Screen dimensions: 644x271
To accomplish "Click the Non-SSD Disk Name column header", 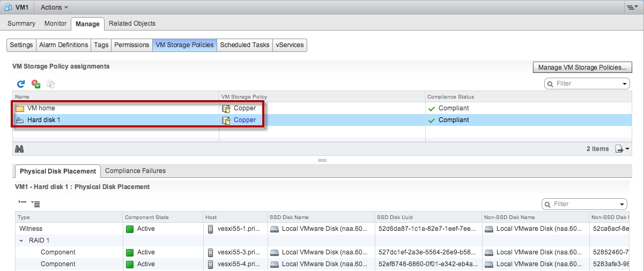I will 535,217.
